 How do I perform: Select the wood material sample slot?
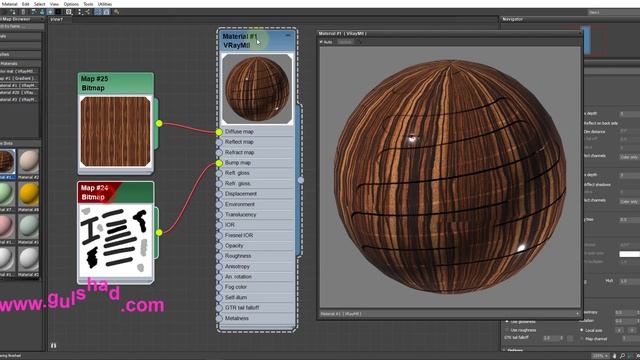coord(7,161)
